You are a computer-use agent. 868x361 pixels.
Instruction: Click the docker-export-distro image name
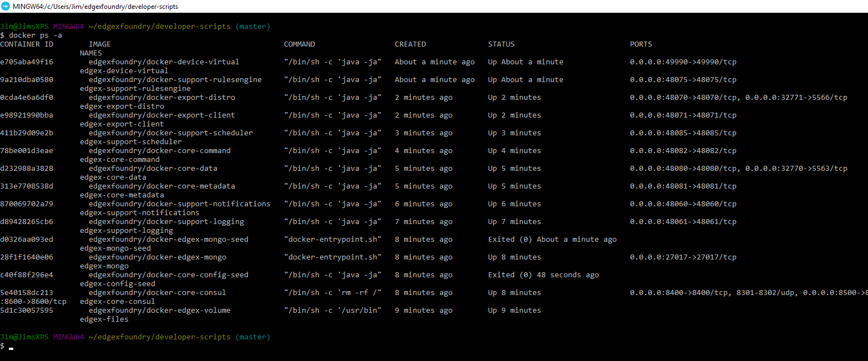click(161, 98)
